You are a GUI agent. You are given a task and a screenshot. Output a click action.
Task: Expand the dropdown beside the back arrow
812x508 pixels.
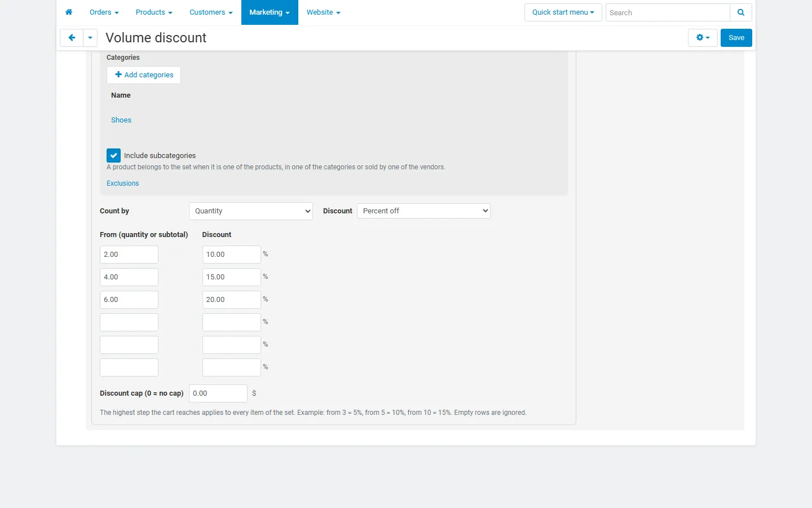coord(90,38)
